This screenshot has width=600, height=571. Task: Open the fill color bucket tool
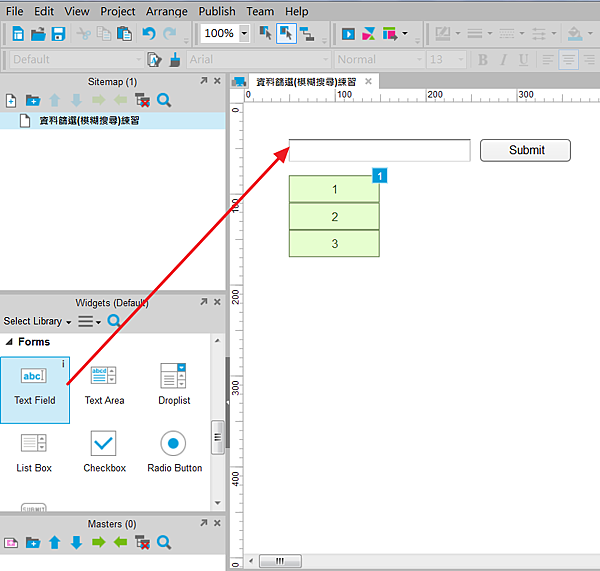(x=575, y=34)
